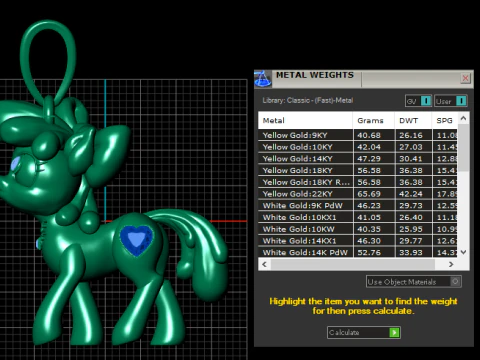Select the White Gold:10KW row

click(358, 229)
